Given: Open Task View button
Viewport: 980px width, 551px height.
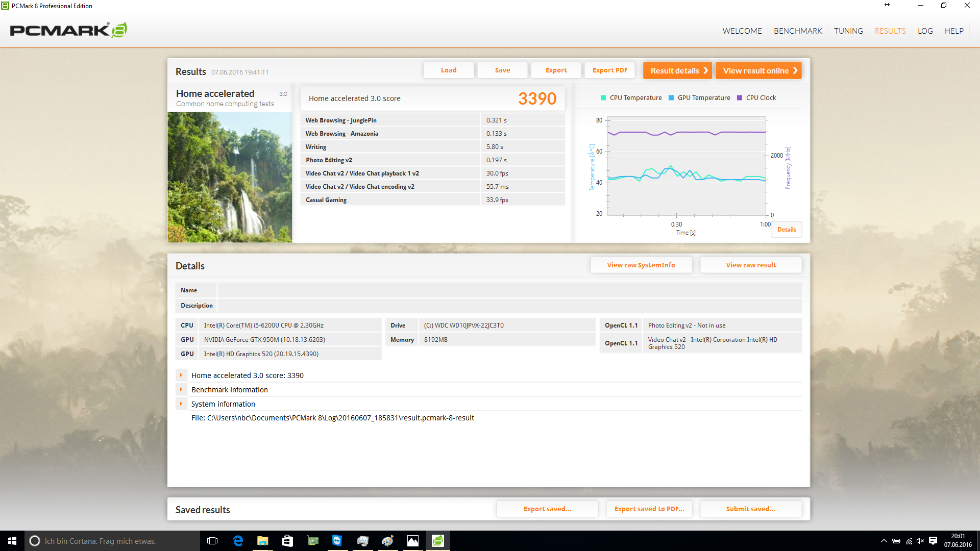Looking at the screenshot, I should point(212,541).
